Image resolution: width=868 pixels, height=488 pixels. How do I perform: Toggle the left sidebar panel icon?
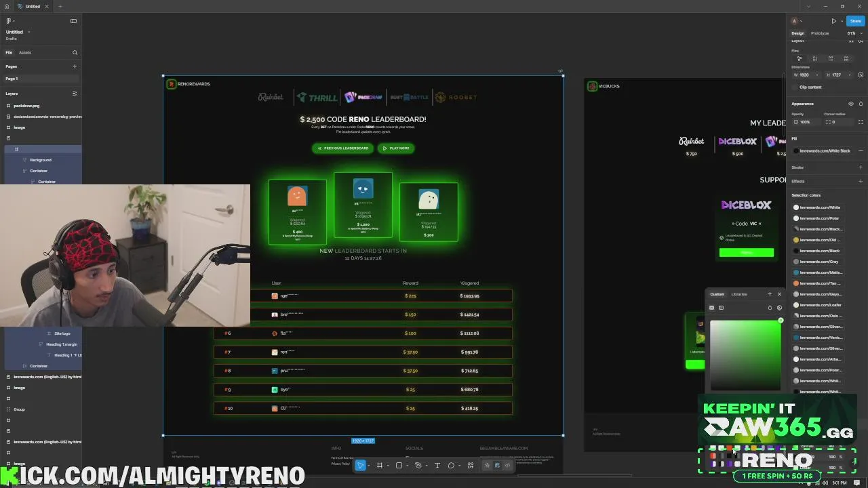[74, 21]
